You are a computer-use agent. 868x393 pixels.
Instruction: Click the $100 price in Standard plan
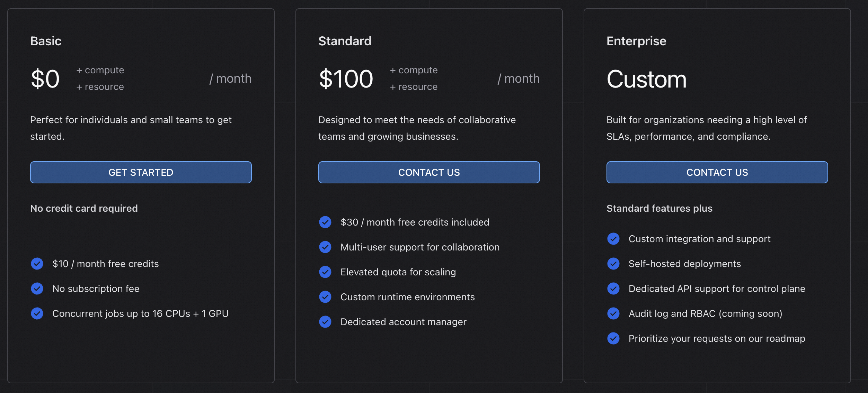click(x=346, y=79)
